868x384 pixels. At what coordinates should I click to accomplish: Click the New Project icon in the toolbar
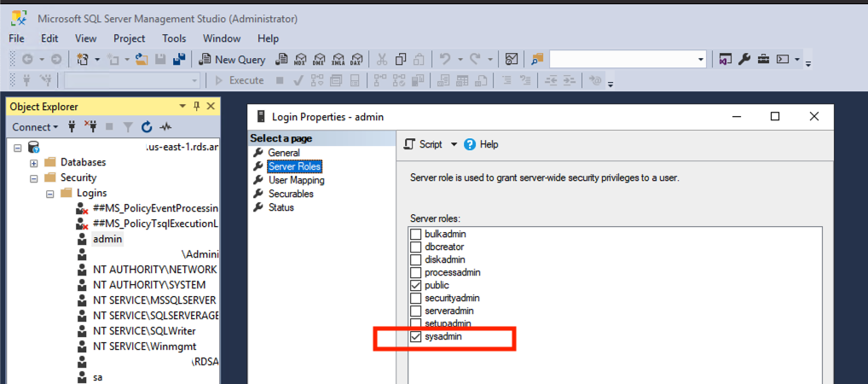83,59
